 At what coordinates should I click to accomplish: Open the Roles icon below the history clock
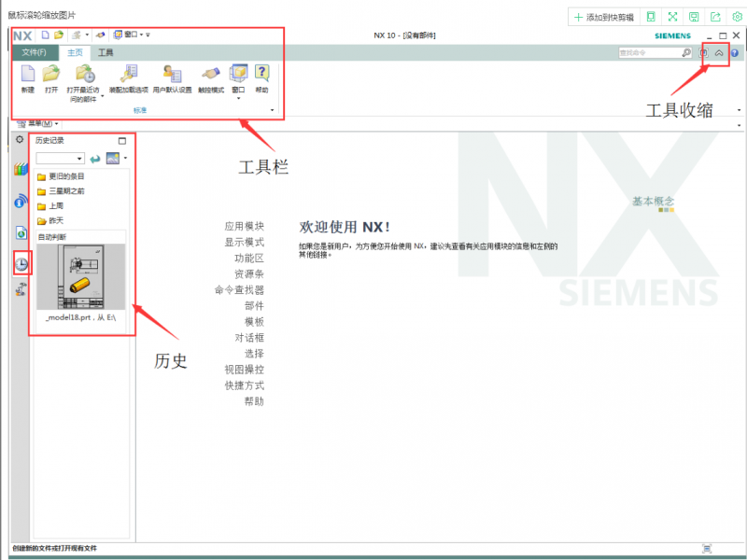click(x=21, y=289)
